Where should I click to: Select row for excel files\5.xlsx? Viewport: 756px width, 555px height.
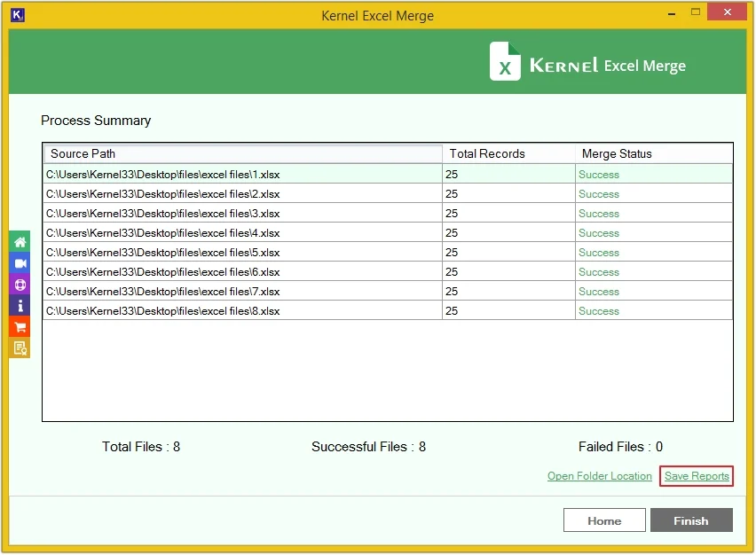[x=388, y=253]
